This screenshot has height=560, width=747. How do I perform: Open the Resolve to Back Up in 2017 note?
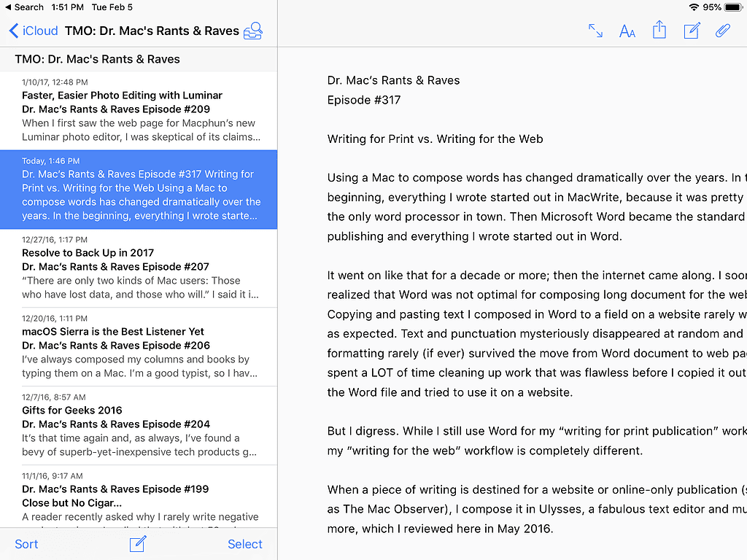[139, 268]
